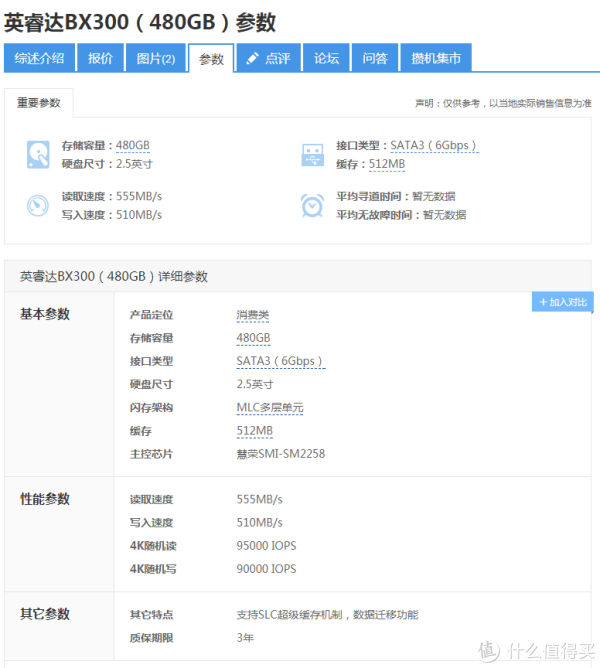Click the 2.5英寸 value in 基本参数

click(x=255, y=384)
